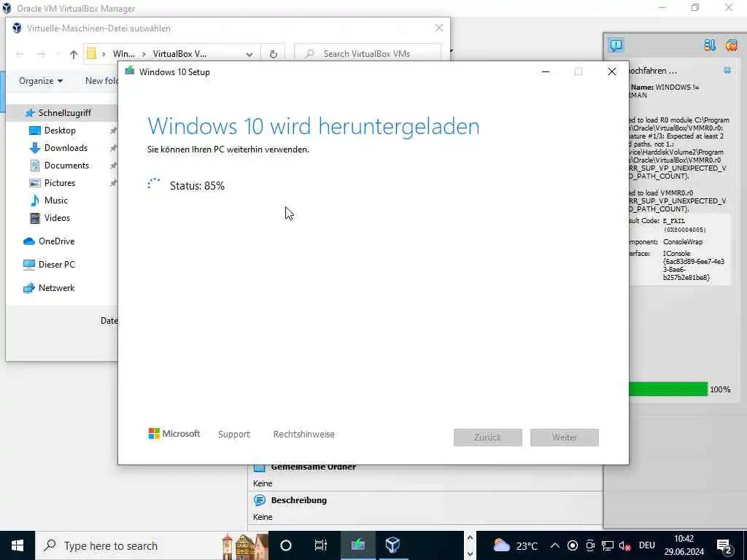Screen dimensions: 747x560
Task: Select OneDrive in file dialog sidebar
Action: click(x=56, y=241)
